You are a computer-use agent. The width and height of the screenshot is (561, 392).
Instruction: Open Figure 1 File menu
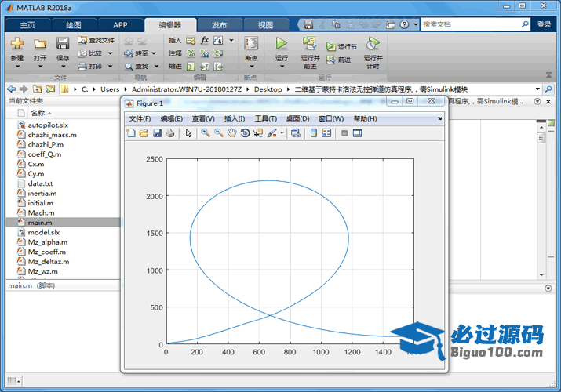tap(140, 118)
